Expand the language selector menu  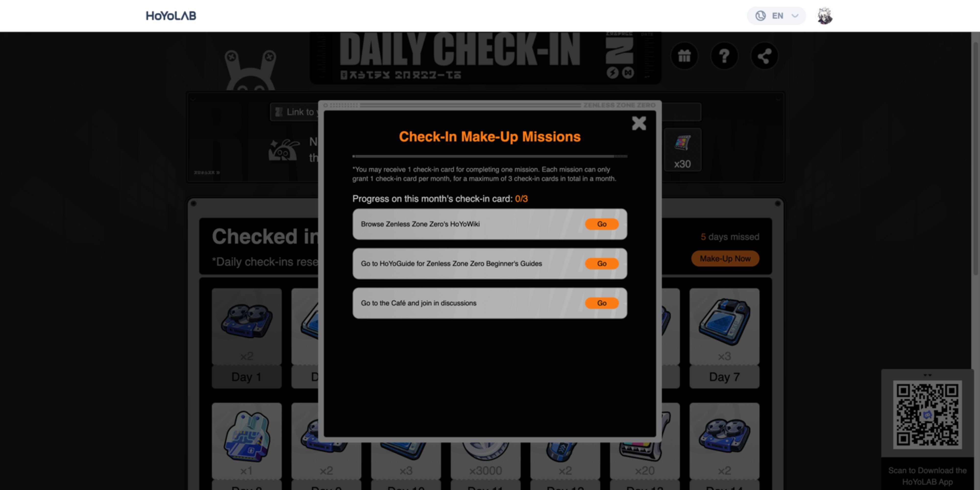[x=777, y=16]
